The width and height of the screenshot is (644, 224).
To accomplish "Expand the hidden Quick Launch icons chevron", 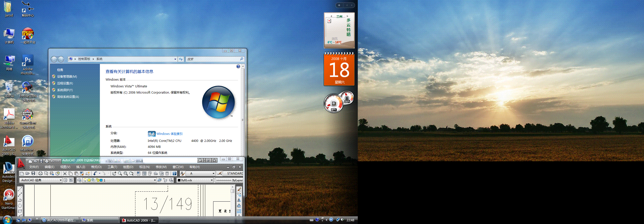I will tap(37, 219).
